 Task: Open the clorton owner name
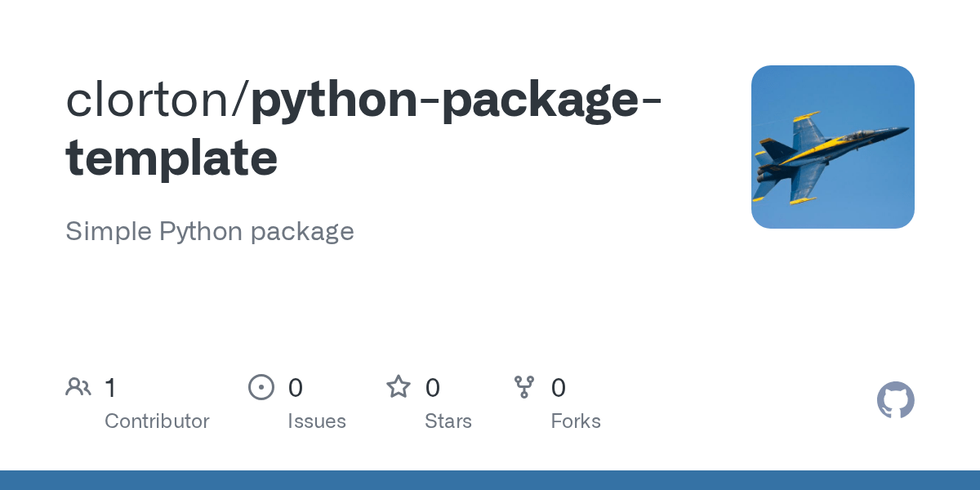150,99
